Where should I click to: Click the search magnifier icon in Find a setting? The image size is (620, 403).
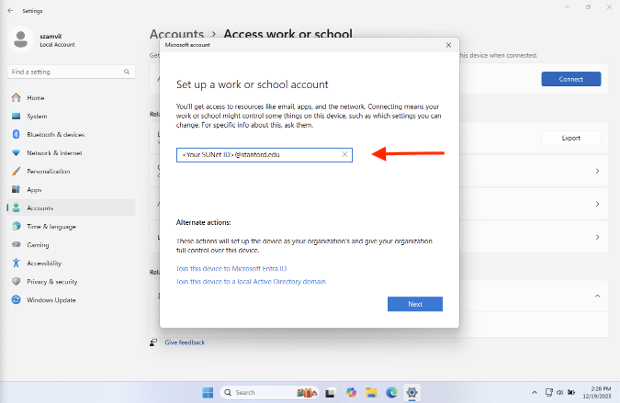[127, 72]
